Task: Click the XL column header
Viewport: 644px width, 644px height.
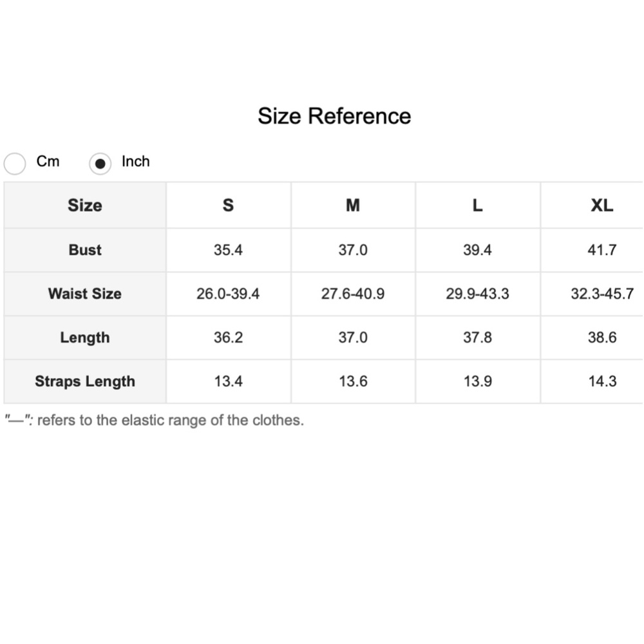Action: tap(601, 205)
